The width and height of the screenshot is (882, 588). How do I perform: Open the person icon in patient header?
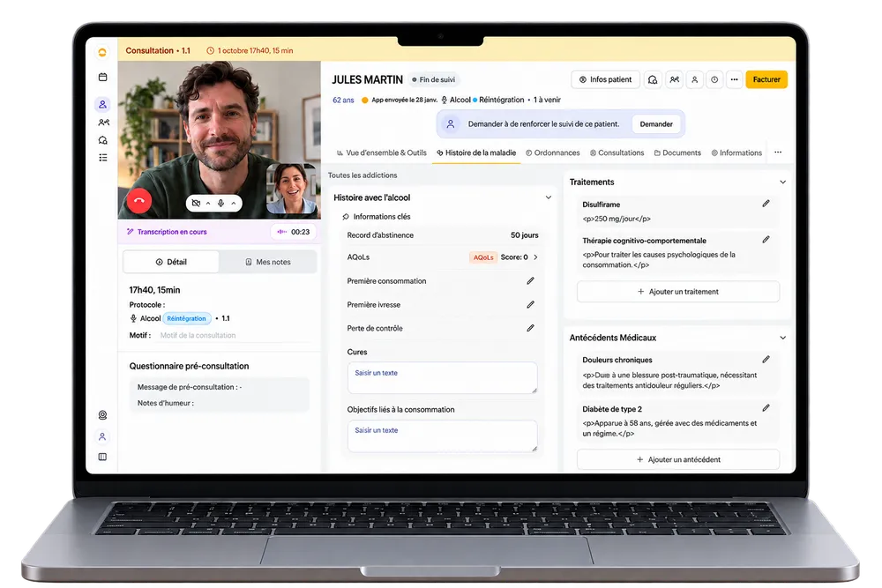tap(695, 80)
